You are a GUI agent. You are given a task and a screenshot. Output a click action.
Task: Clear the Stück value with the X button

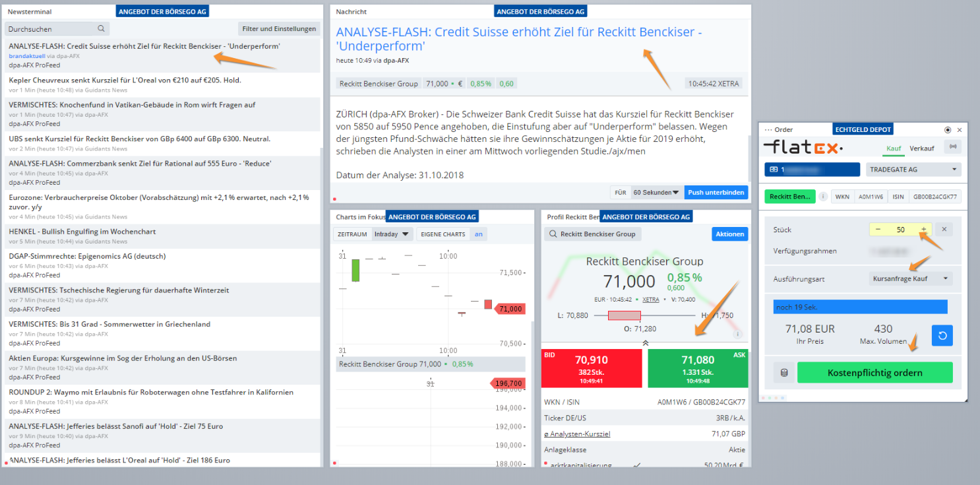tap(944, 230)
